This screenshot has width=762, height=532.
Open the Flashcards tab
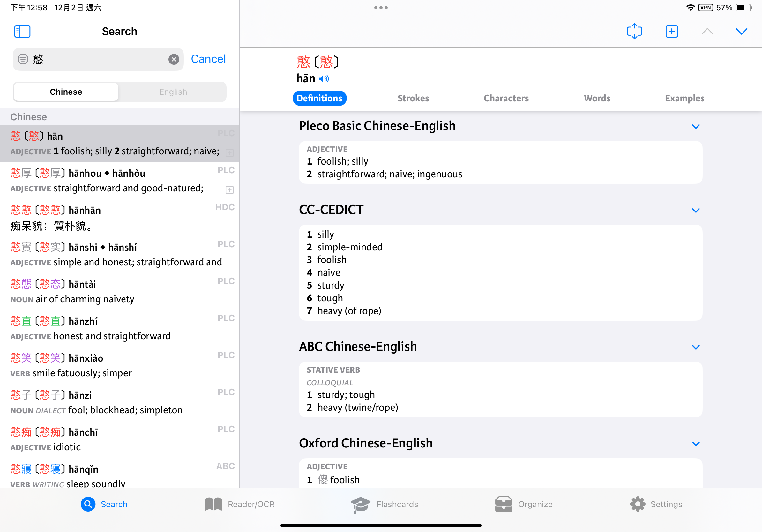[x=385, y=504]
